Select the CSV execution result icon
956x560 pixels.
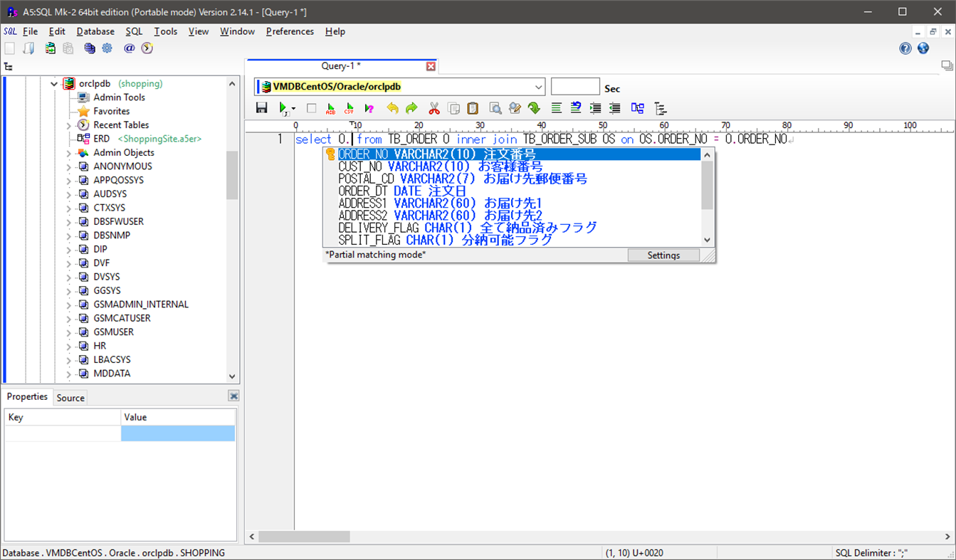349,107
